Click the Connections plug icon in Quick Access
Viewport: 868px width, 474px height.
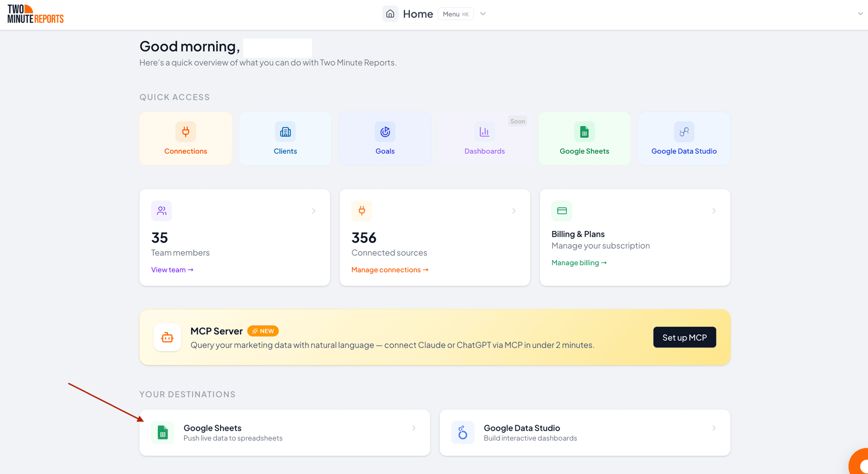pos(186,132)
